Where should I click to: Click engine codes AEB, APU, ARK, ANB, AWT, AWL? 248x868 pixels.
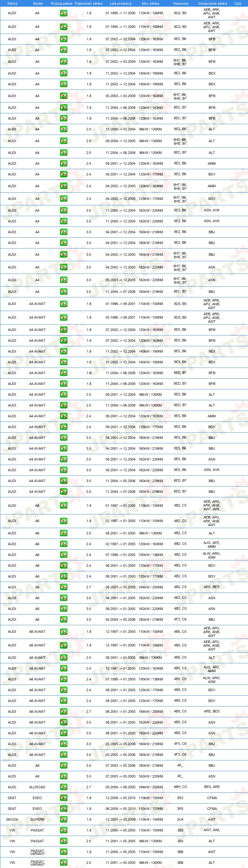tap(212, 506)
